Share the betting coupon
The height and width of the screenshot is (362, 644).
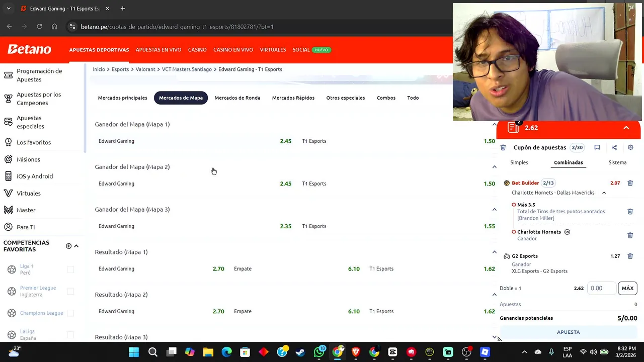point(614,147)
